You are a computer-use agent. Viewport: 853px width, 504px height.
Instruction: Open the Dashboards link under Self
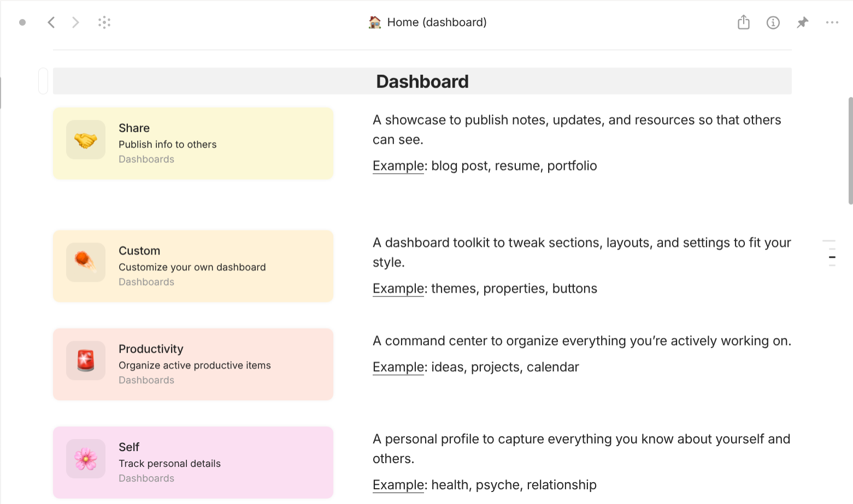[146, 478]
